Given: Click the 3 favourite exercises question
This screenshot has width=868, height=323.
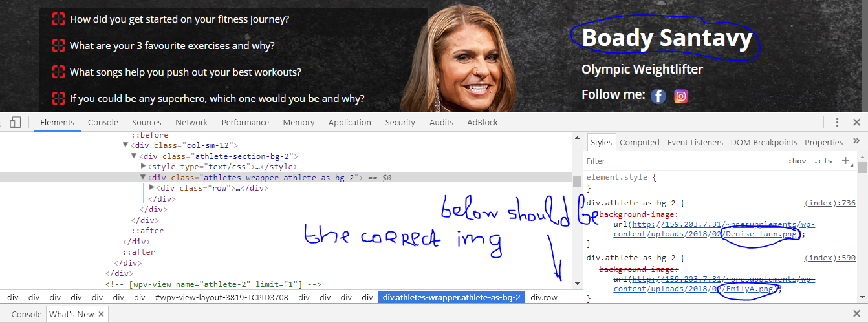Looking at the screenshot, I should click(x=172, y=46).
